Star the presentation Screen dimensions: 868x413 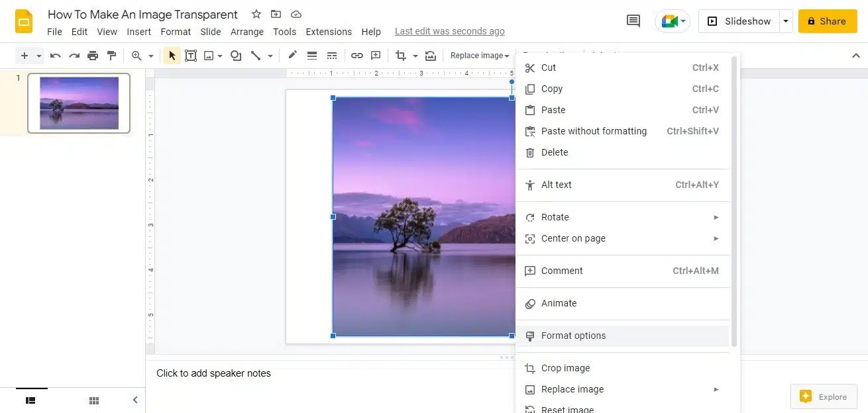pyautogui.click(x=256, y=14)
